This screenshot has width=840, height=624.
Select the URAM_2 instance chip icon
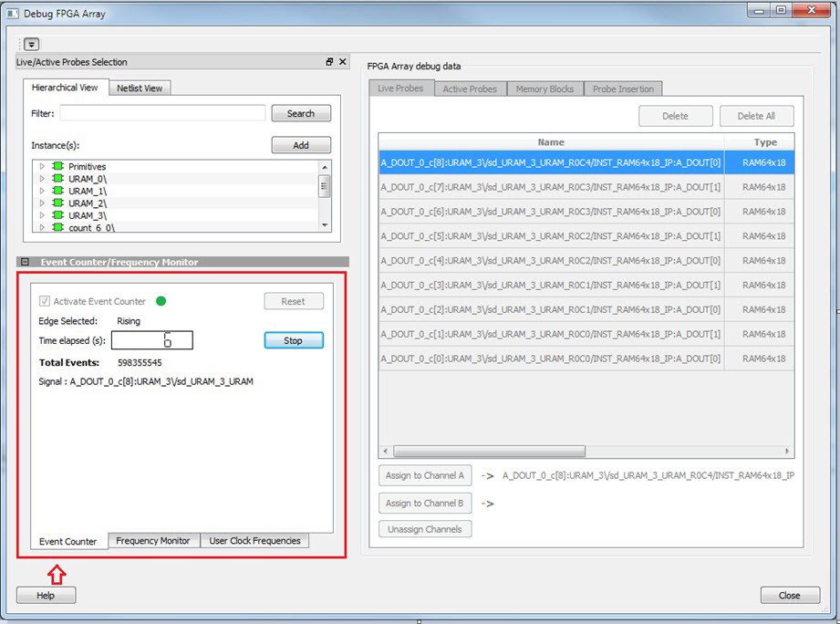pos(57,203)
